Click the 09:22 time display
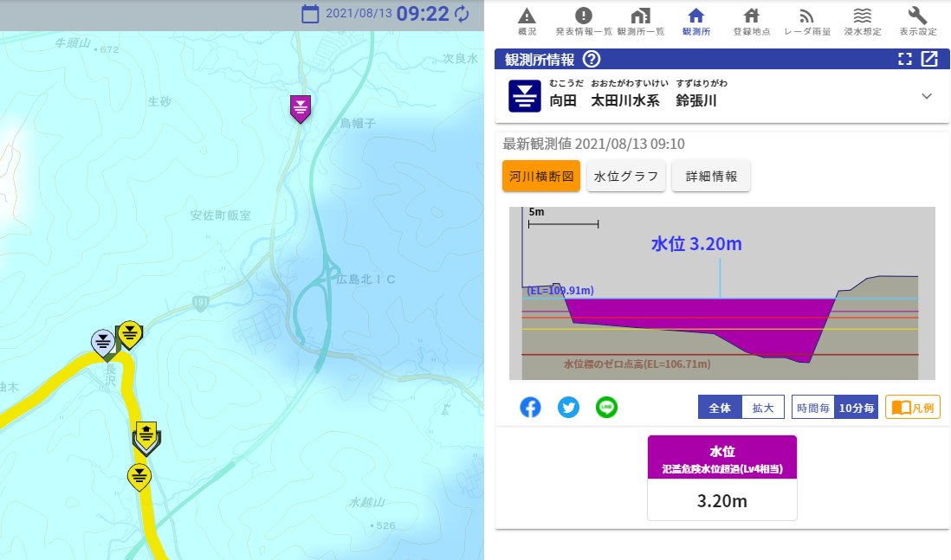Screen dimensions: 951x560 pos(423,14)
